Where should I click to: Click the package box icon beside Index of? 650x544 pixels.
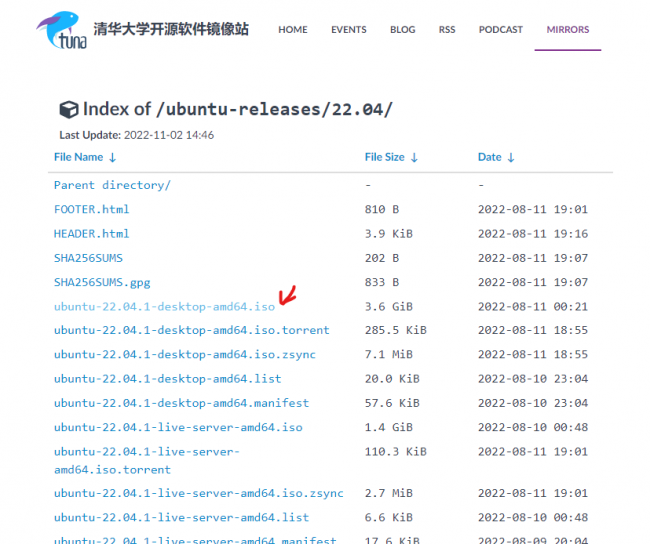pyautogui.click(x=69, y=109)
